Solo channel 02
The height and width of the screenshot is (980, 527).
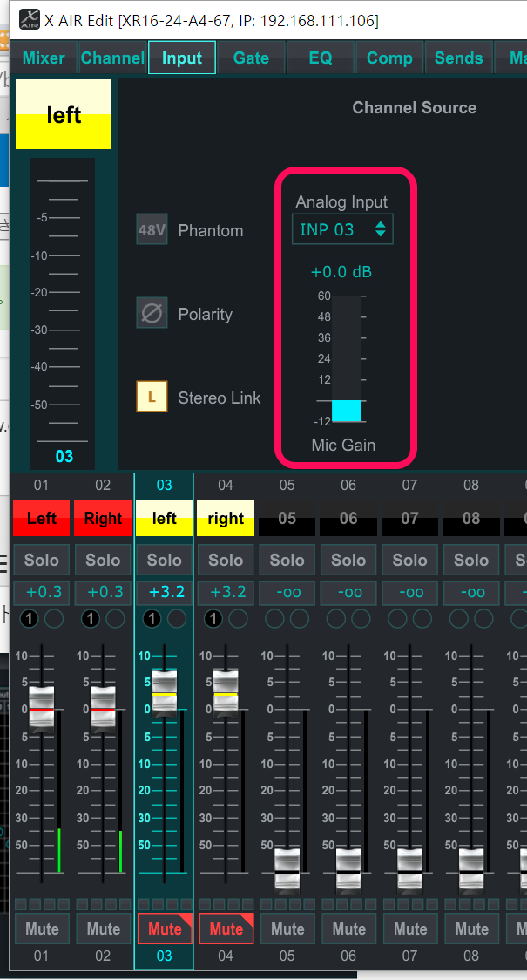pos(103,560)
